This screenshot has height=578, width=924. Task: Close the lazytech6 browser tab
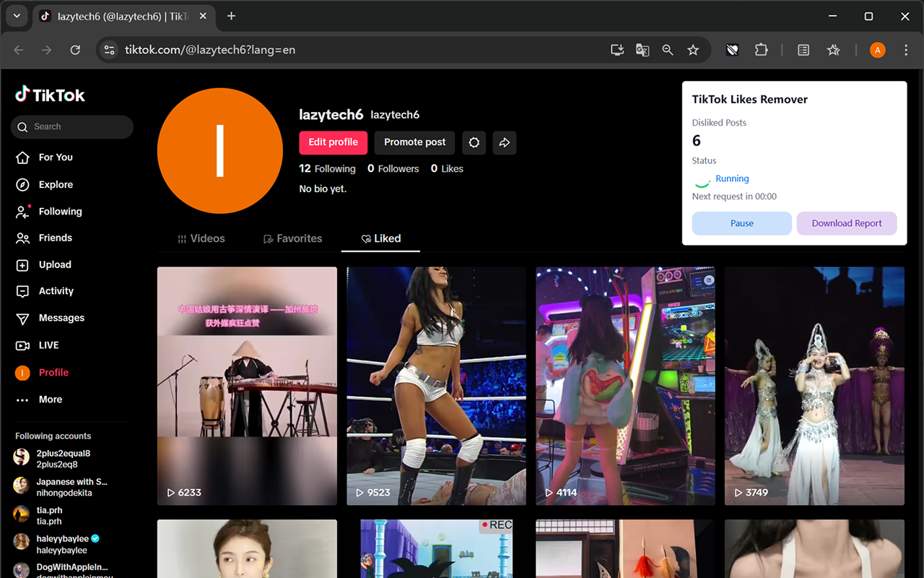(204, 16)
